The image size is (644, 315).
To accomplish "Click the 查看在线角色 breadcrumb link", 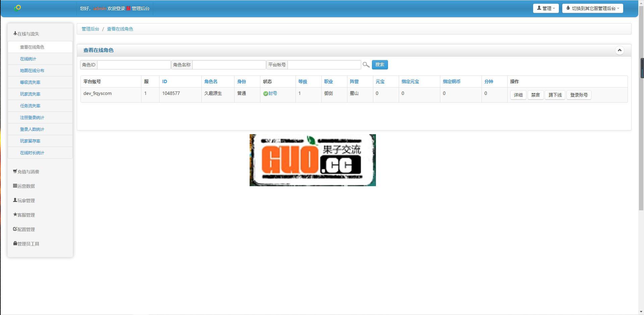I will (x=120, y=29).
